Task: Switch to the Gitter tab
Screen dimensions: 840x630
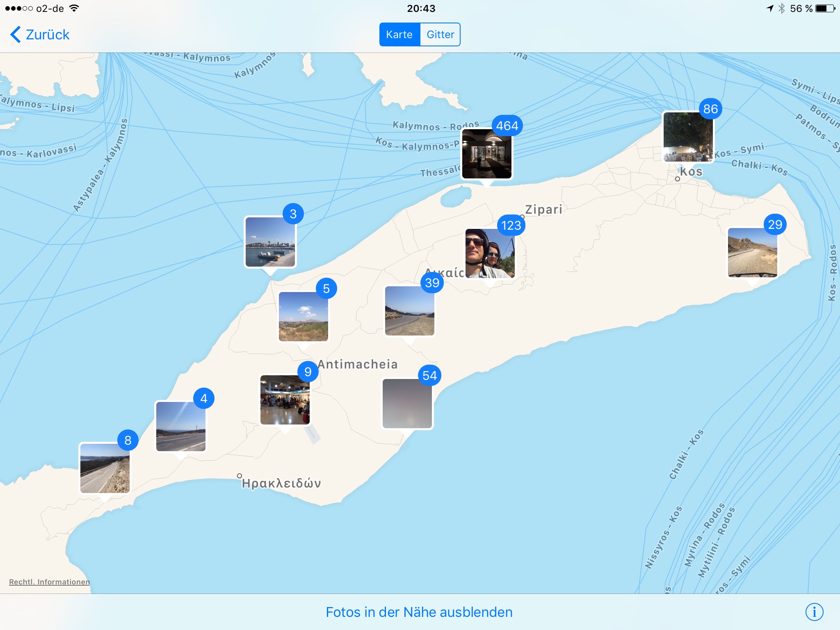Action: [x=440, y=34]
